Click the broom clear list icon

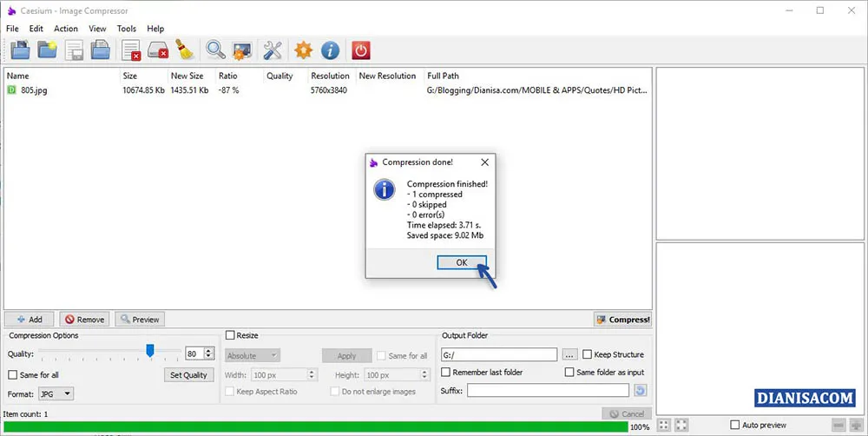click(184, 50)
